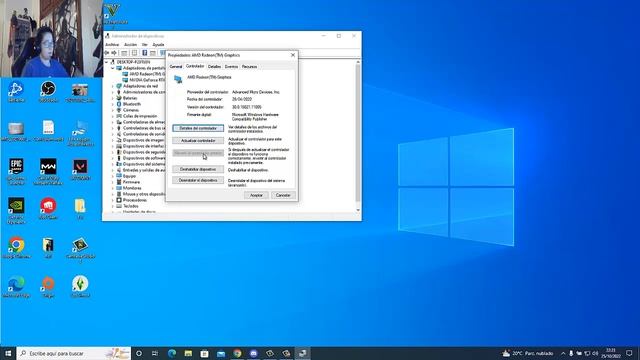The width and height of the screenshot is (640, 360).
Task: Open Ayuda menu in Device Manager
Action: click(158, 44)
